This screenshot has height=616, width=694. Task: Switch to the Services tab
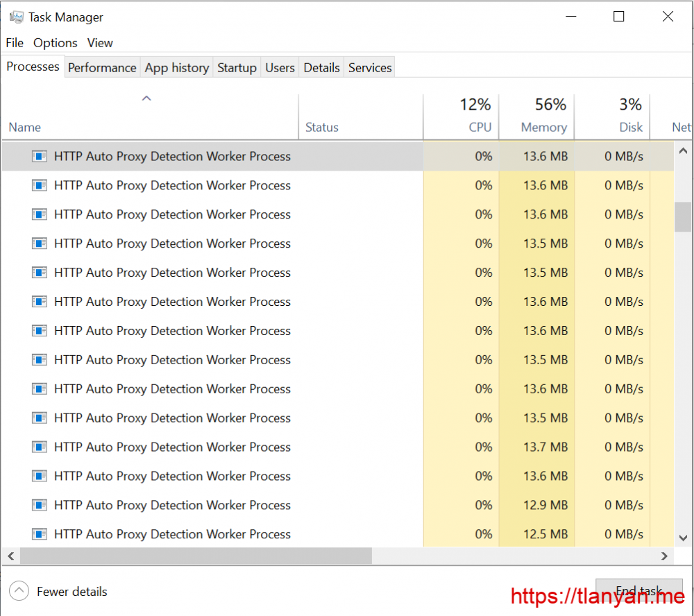click(369, 67)
